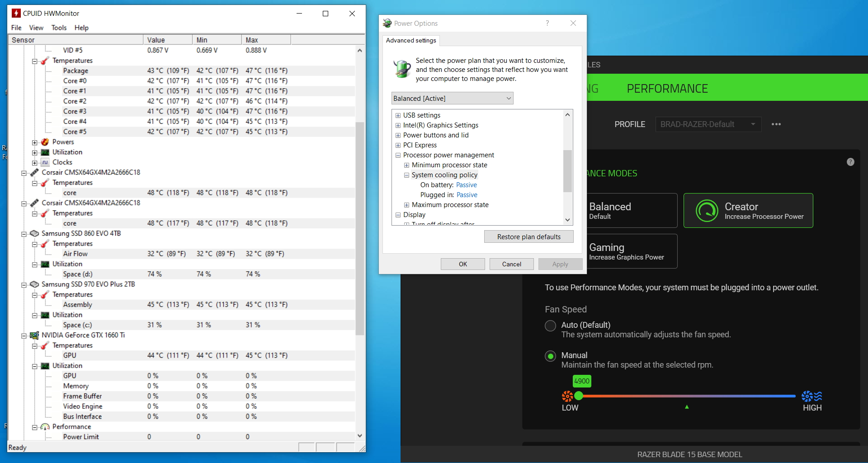
Task: Click the Passive link for On battery
Action: (x=467, y=185)
